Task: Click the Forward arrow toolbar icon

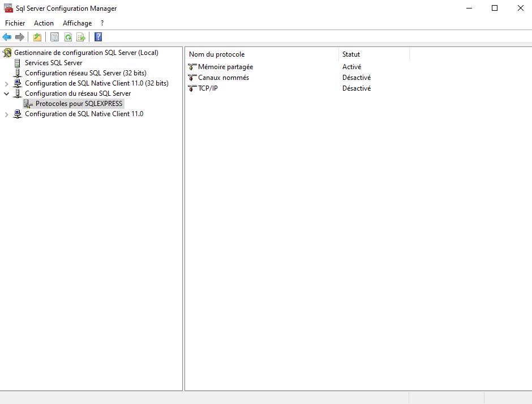Action: 20,37
